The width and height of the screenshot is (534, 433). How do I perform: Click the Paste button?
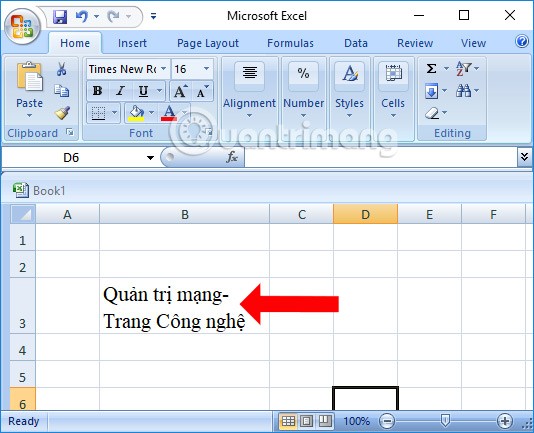(29, 89)
